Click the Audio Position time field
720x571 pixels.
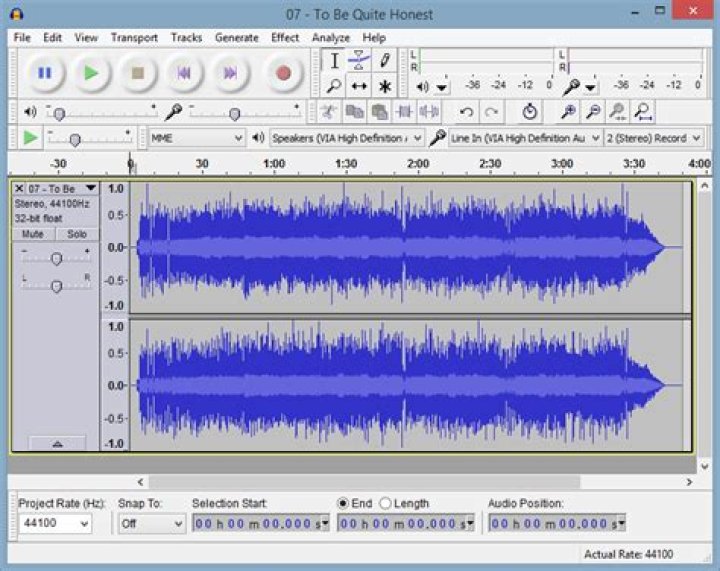pos(557,523)
